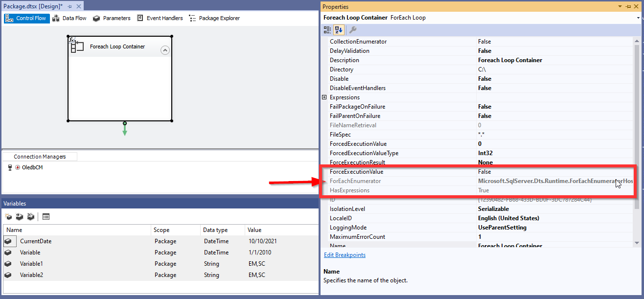Close the Properties window
Image resolution: width=644 pixels, height=299 pixels.
[x=636, y=7]
